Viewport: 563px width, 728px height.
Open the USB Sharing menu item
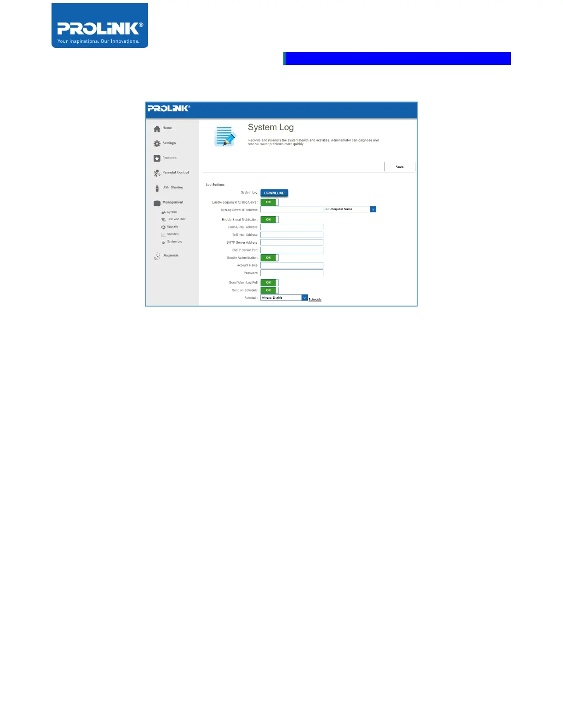(x=172, y=188)
